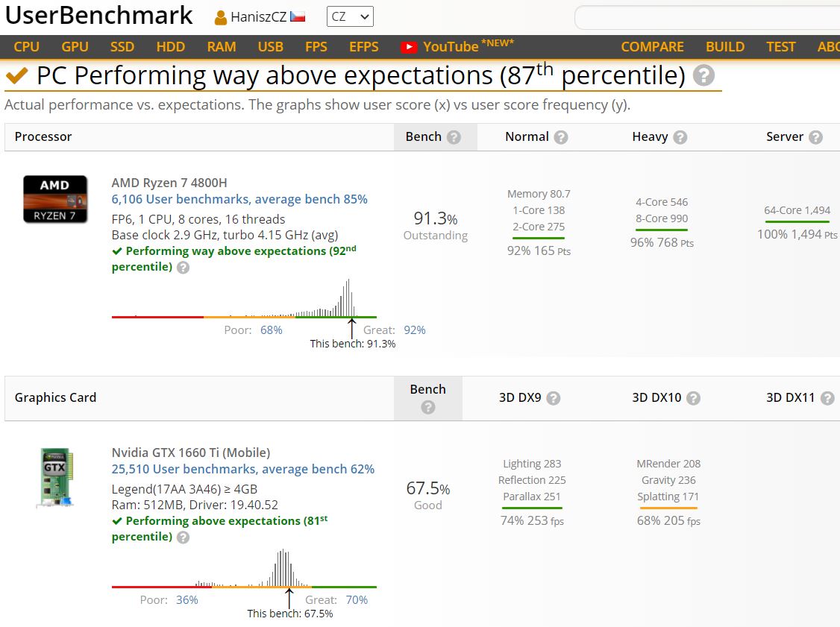Click the help icon beside 3D DX10
This screenshot has height=627, width=840.
click(693, 398)
